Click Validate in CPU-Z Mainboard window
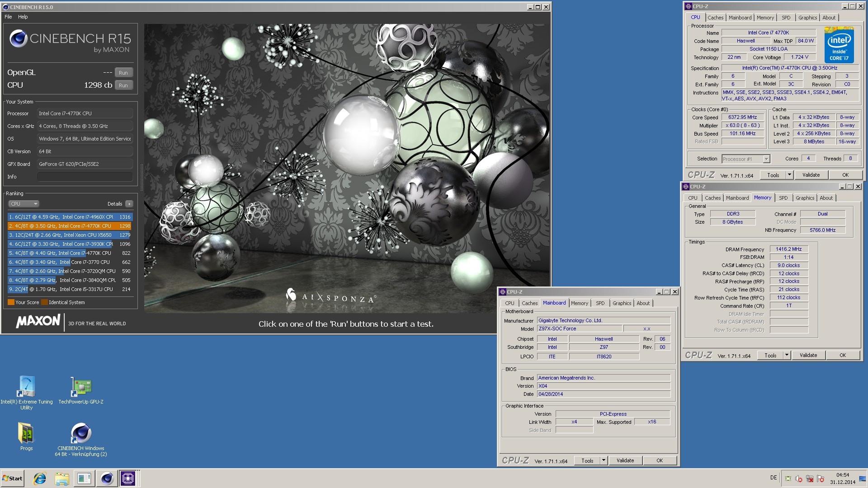The height and width of the screenshot is (488, 868). point(625,460)
